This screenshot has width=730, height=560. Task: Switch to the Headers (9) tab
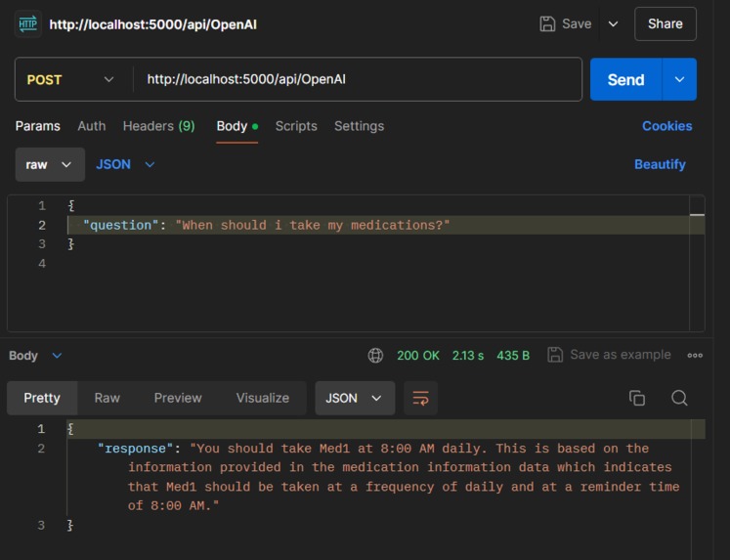158,126
